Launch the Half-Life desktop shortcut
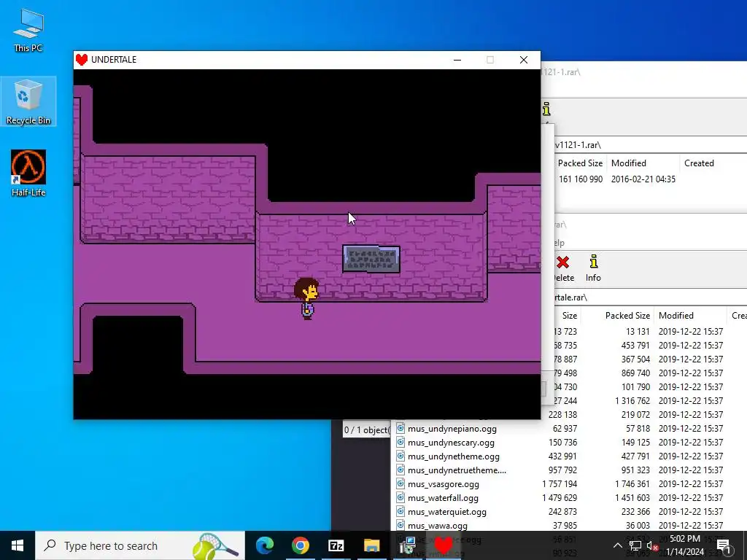747x560 pixels. tap(28, 174)
